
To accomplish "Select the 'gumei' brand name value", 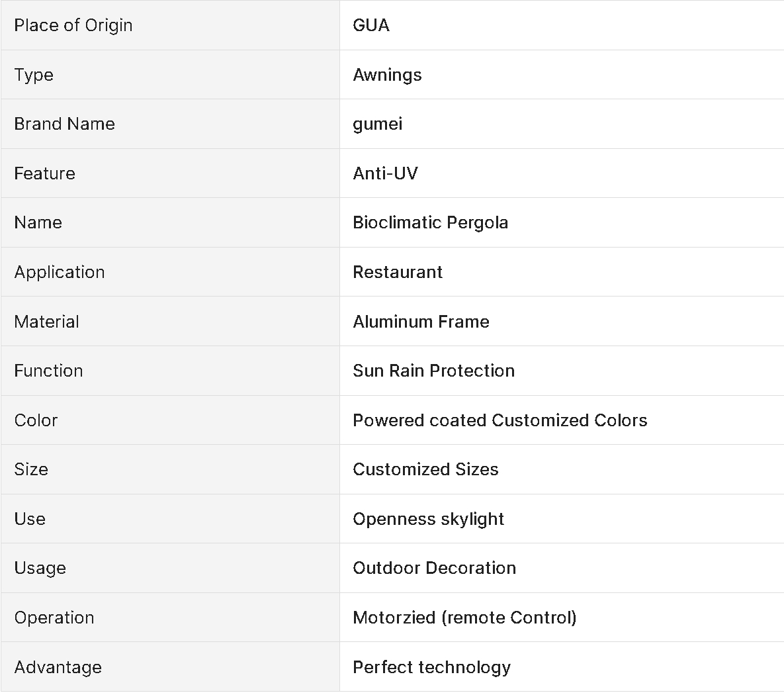I will [x=378, y=124].
